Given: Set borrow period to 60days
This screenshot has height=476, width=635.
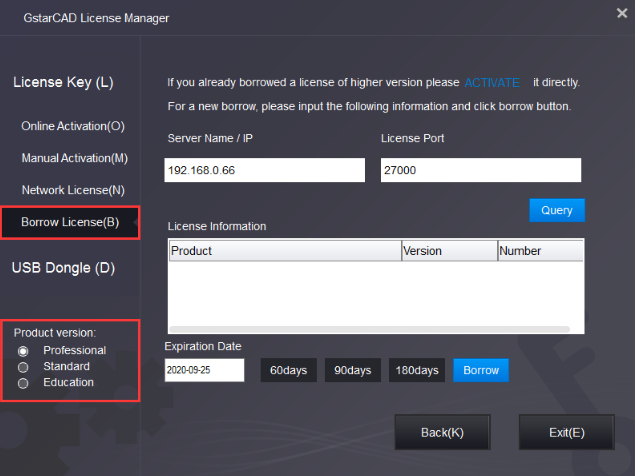Looking at the screenshot, I should tap(288, 370).
